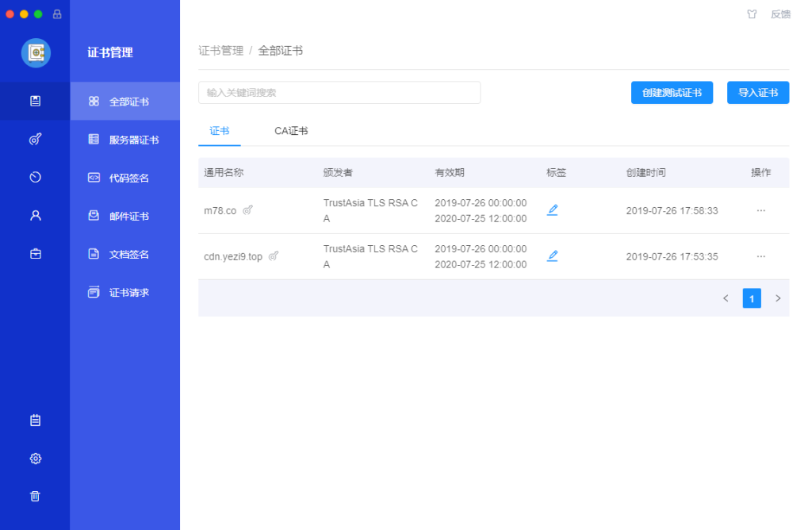Image resolution: width=812 pixels, height=530 pixels.
Task: Open key management sidebar icon
Action: tap(35, 139)
